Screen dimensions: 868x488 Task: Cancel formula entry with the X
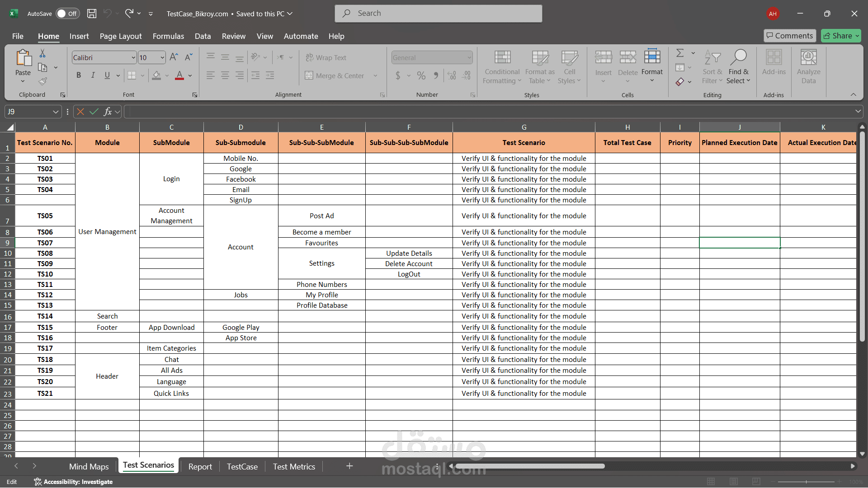[80, 112]
